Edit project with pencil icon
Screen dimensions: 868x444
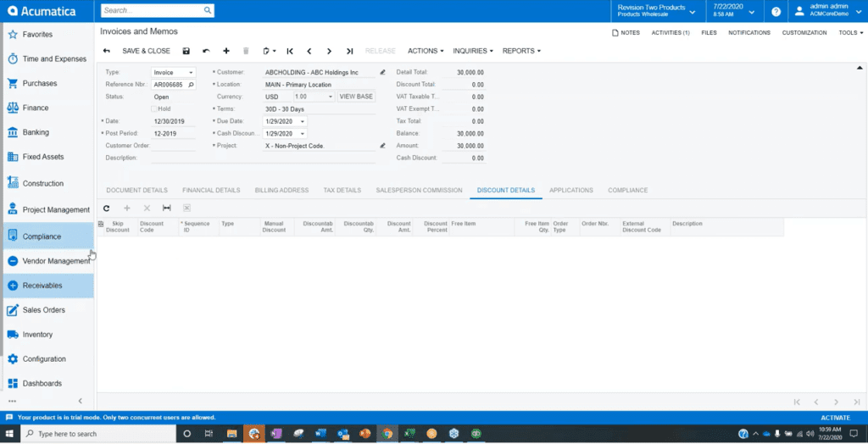pyautogui.click(x=382, y=146)
